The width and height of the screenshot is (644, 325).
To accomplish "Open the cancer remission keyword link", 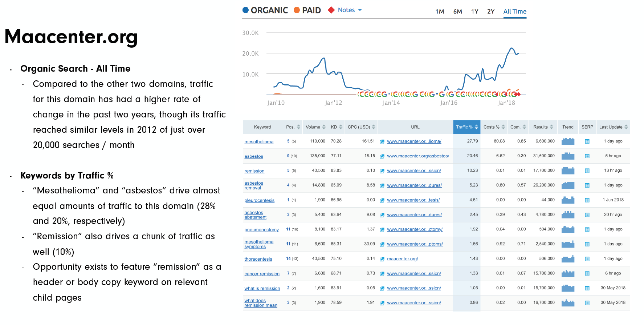I will point(262,274).
